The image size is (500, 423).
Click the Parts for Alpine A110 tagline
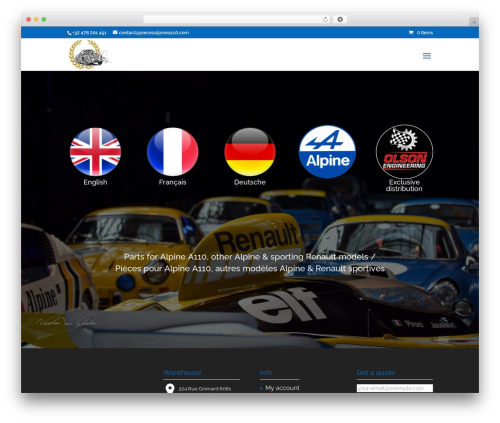(250, 257)
